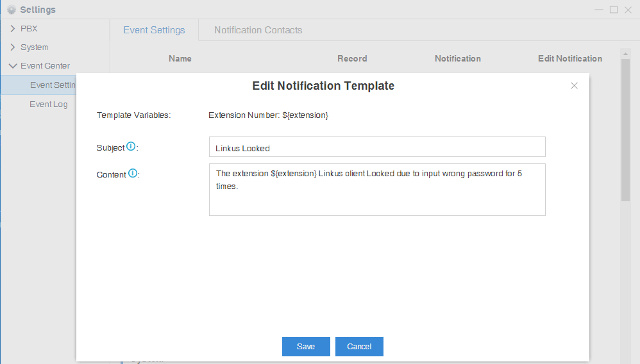Switch to the Event Settings tab

point(154,30)
